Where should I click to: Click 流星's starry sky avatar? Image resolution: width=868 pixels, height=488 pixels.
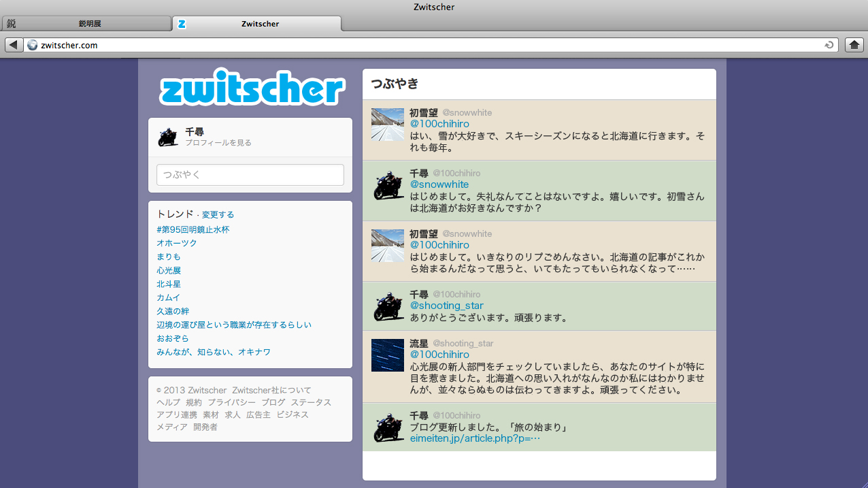click(388, 355)
